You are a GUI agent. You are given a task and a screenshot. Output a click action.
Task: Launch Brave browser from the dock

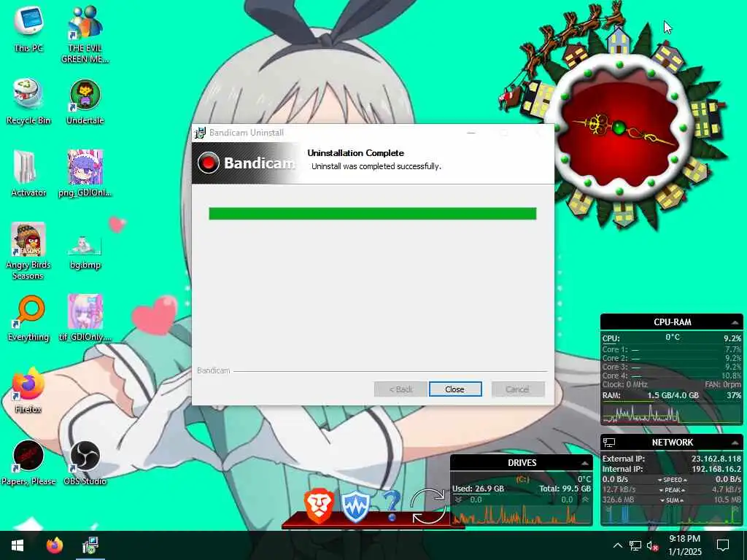pos(319,505)
